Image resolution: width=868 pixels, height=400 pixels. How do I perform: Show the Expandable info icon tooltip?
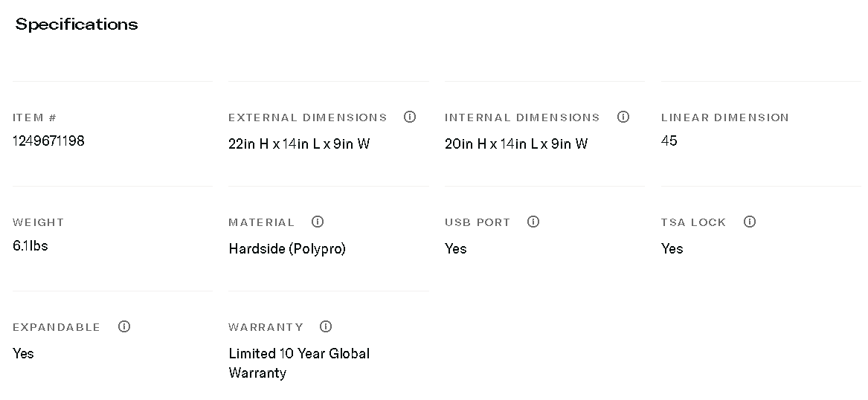coord(124,326)
